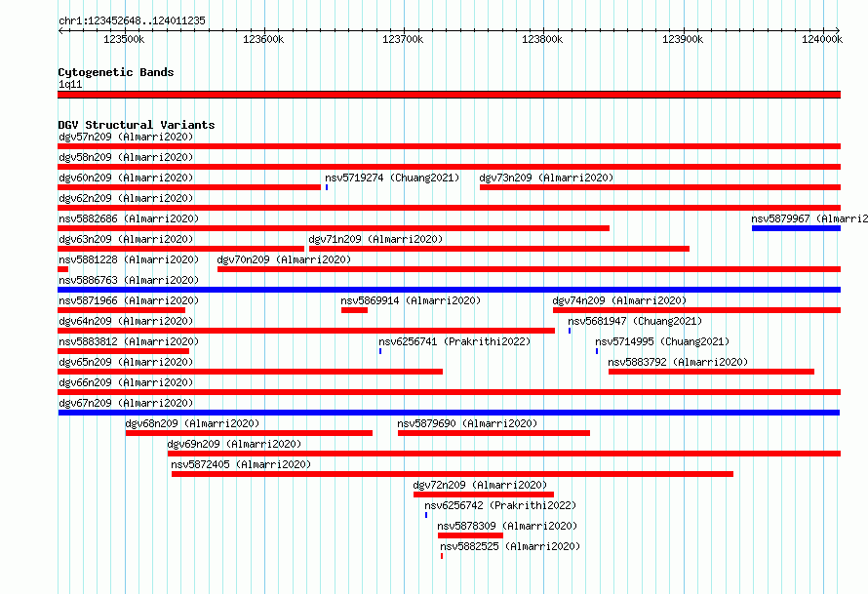Click the blue nsv5879967 variant bar
This screenshot has width=868, height=594.
click(796, 228)
